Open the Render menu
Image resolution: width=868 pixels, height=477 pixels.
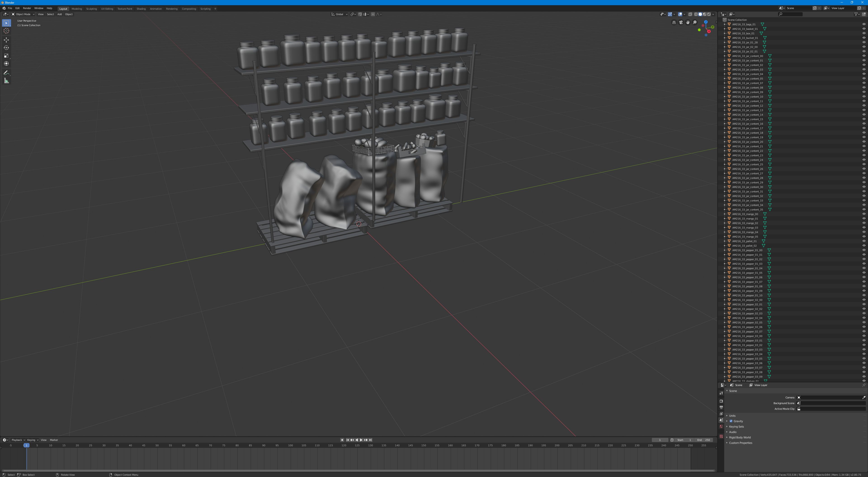(27, 8)
